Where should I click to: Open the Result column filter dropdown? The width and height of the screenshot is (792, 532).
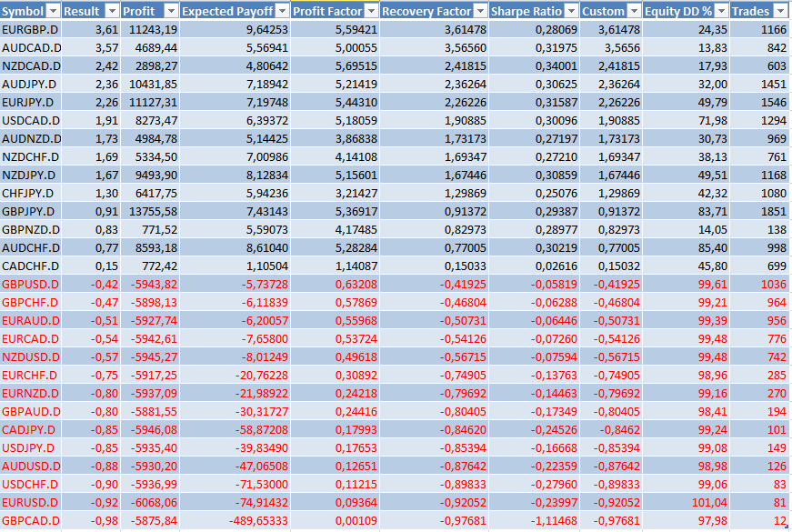click(x=113, y=11)
